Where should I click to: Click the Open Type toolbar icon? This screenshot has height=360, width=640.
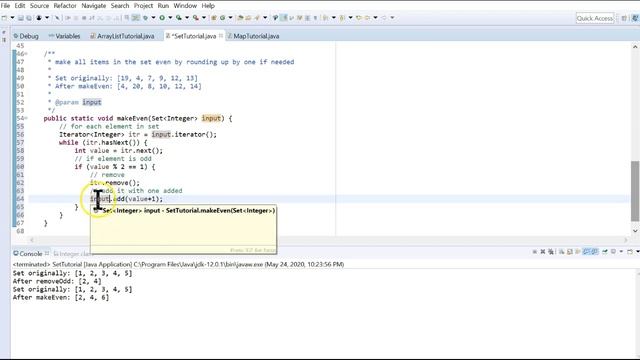click(x=240, y=18)
